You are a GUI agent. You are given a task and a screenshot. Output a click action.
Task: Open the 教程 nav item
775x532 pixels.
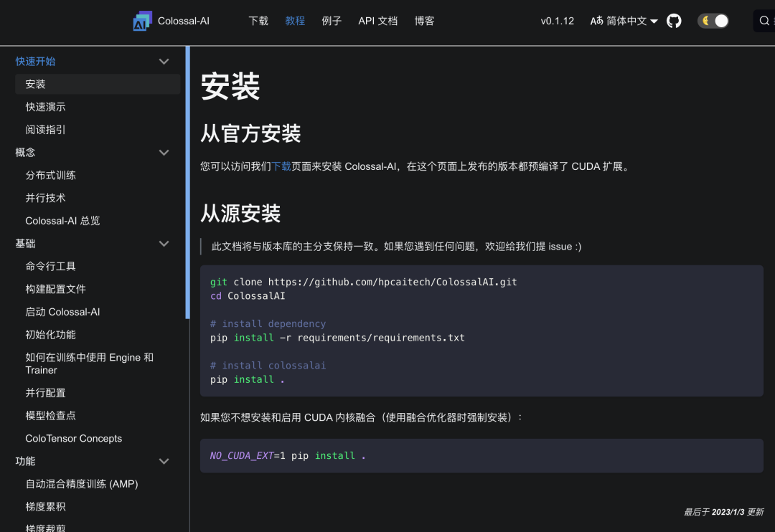pos(295,21)
